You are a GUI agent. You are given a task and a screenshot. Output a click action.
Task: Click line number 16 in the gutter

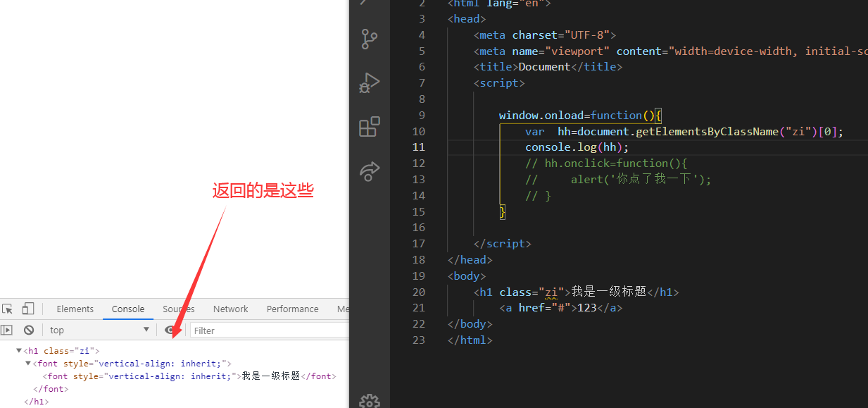click(419, 228)
